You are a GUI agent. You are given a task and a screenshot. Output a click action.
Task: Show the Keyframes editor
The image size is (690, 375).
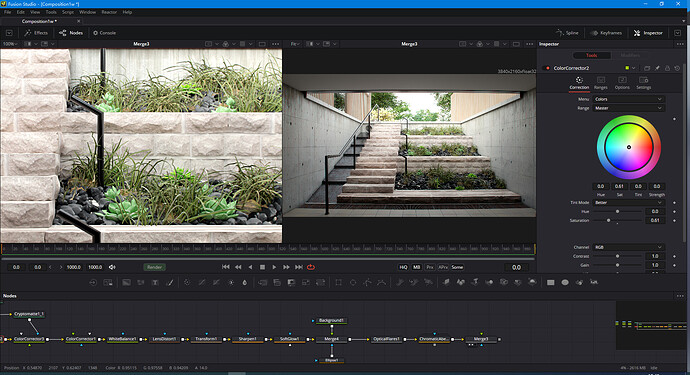tap(606, 33)
